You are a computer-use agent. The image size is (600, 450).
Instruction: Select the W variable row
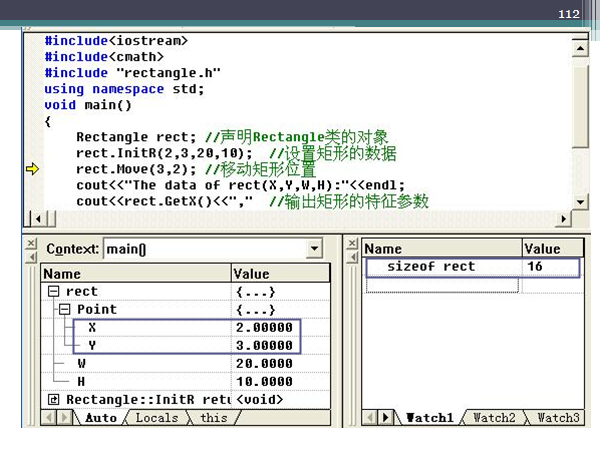82,363
